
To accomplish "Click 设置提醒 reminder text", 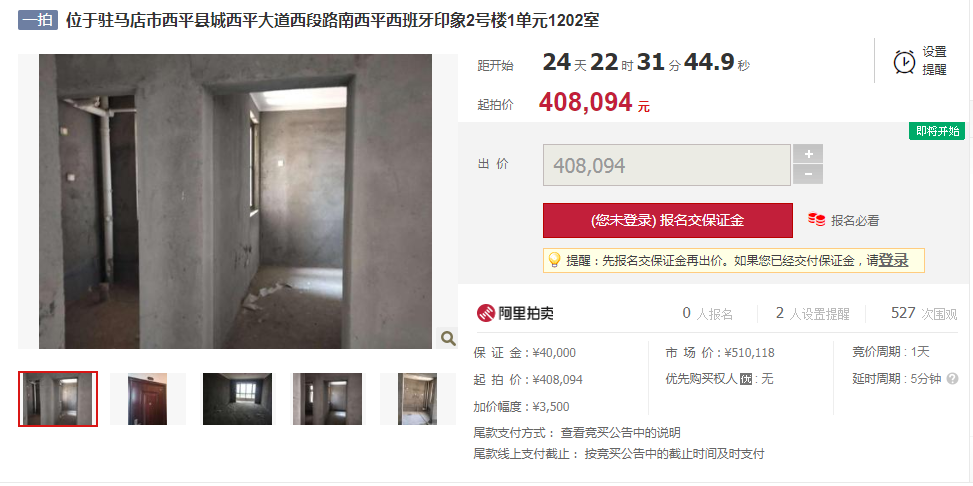I will (934, 61).
